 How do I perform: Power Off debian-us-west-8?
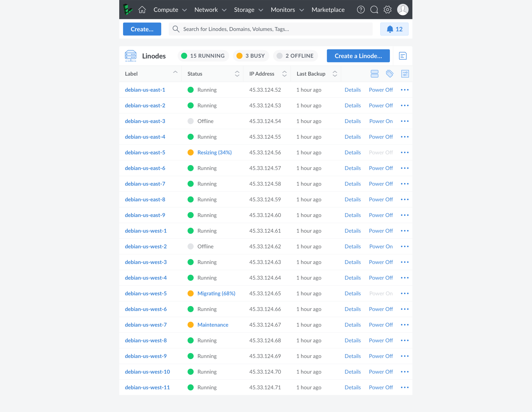coord(381,340)
